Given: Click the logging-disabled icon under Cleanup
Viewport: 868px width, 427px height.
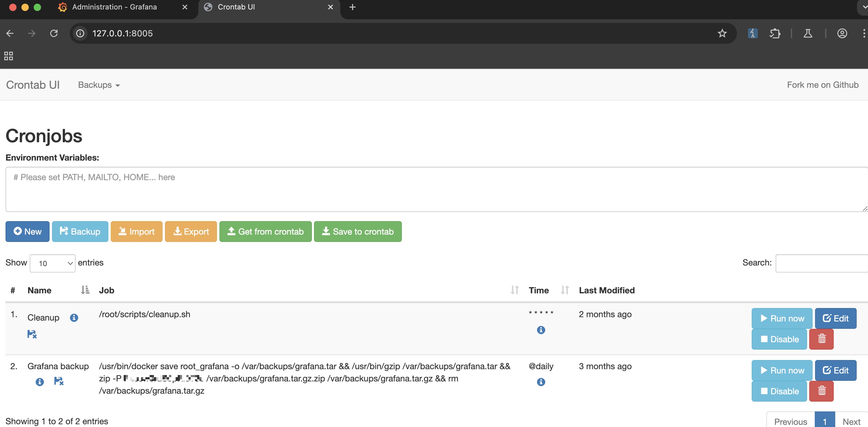Looking at the screenshot, I should pyautogui.click(x=32, y=334).
